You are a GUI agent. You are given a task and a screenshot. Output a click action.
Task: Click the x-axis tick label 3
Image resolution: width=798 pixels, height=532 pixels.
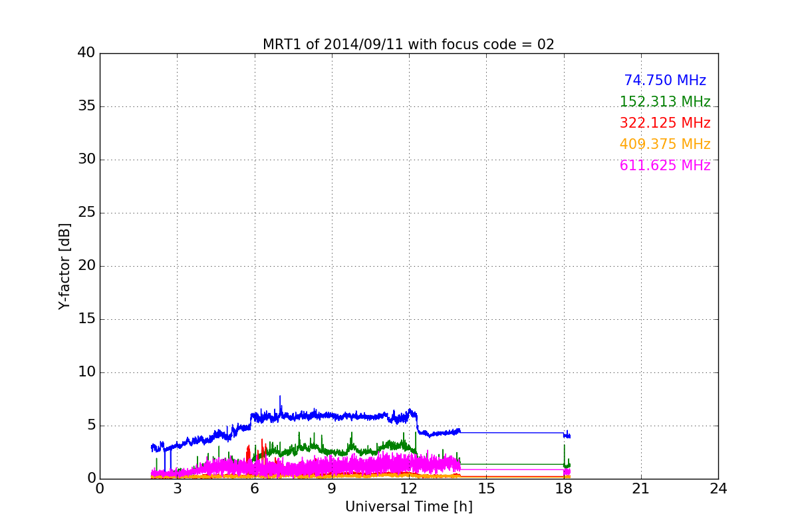[177, 489]
